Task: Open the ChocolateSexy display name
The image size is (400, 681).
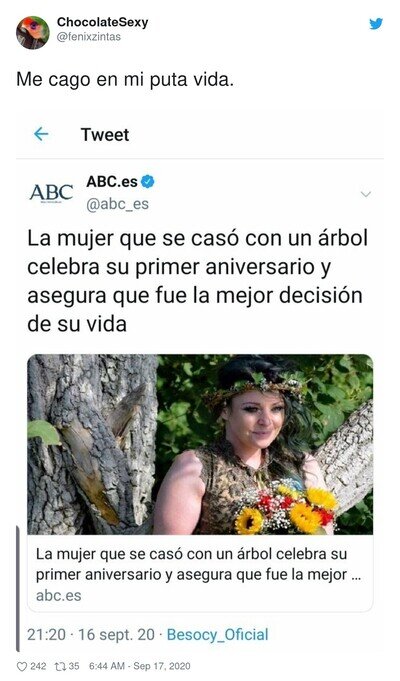Action: tap(102, 22)
